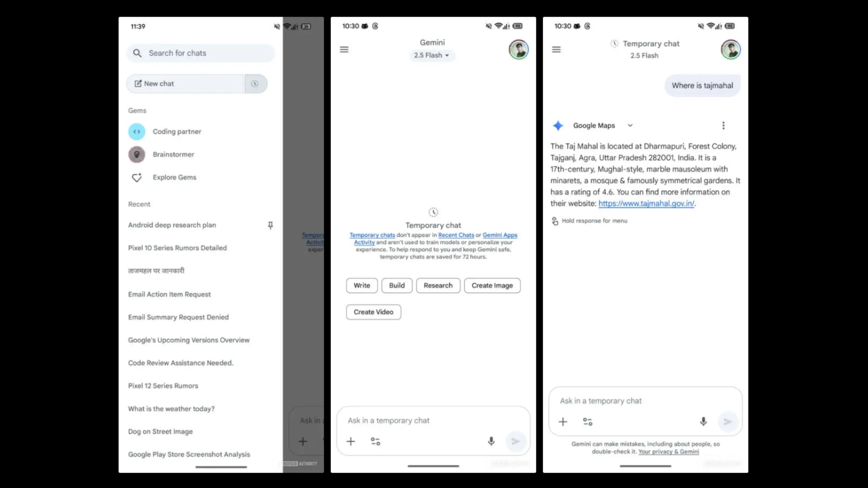Viewport: 868px width, 488px height.
Task: Open Google's Upcoming Versions Overview chat
Action: 189,340
